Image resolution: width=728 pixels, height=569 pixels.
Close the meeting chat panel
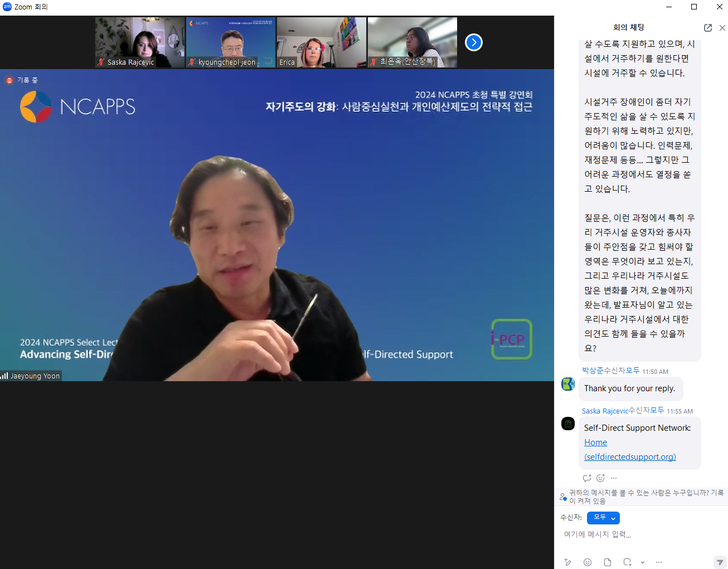[722, 28]
